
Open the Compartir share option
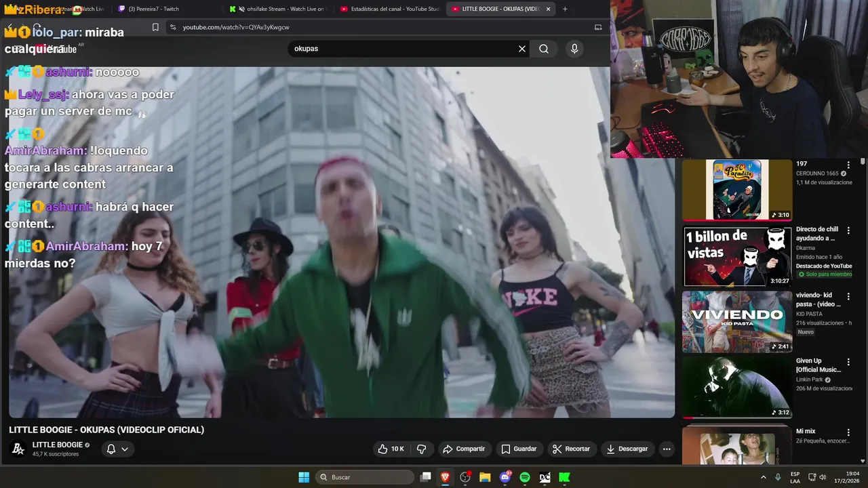pos(464,449)
